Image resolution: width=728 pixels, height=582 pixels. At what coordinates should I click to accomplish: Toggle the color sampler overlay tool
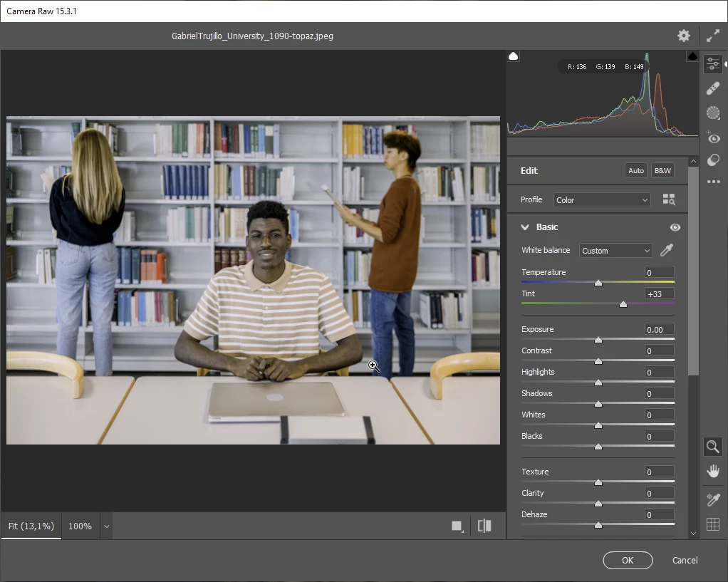(713, 499)
